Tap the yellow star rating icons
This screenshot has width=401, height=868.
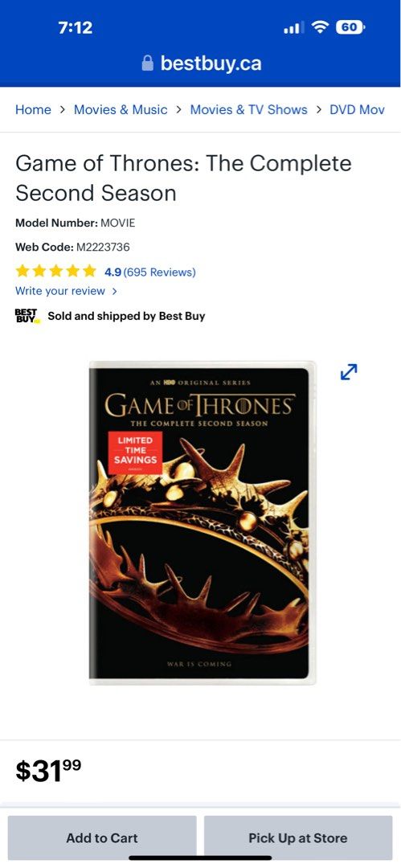[56, 272]
